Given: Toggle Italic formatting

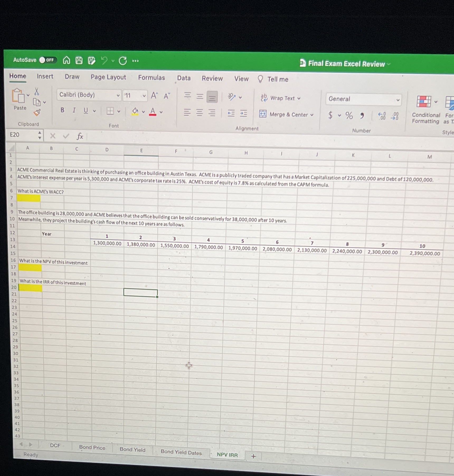Looking at the screenshot, I should 74,110.
